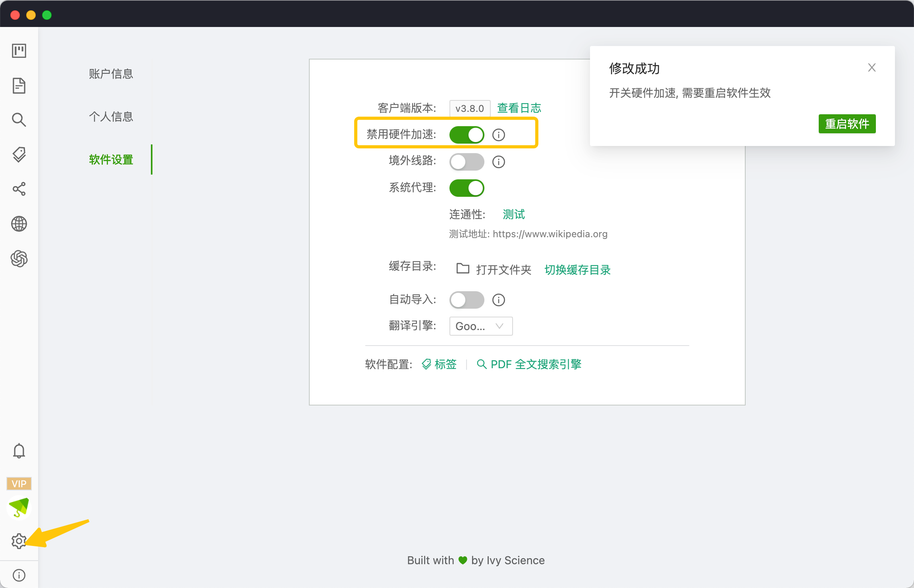Open the library board icon in sidebar
Image resolution: width=914 pixels, height=588 pixels.
[19, 51]
